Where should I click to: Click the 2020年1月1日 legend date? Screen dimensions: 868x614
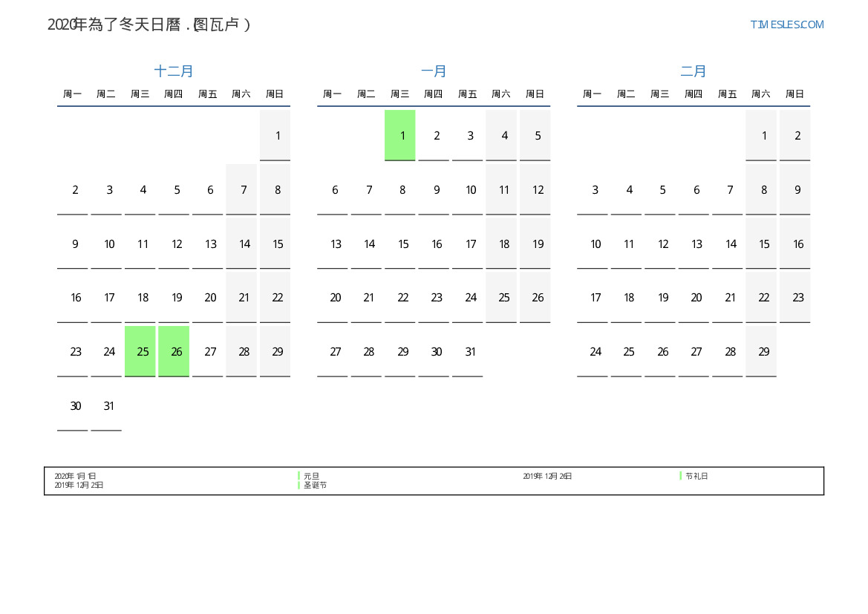(x=75, y=476)
